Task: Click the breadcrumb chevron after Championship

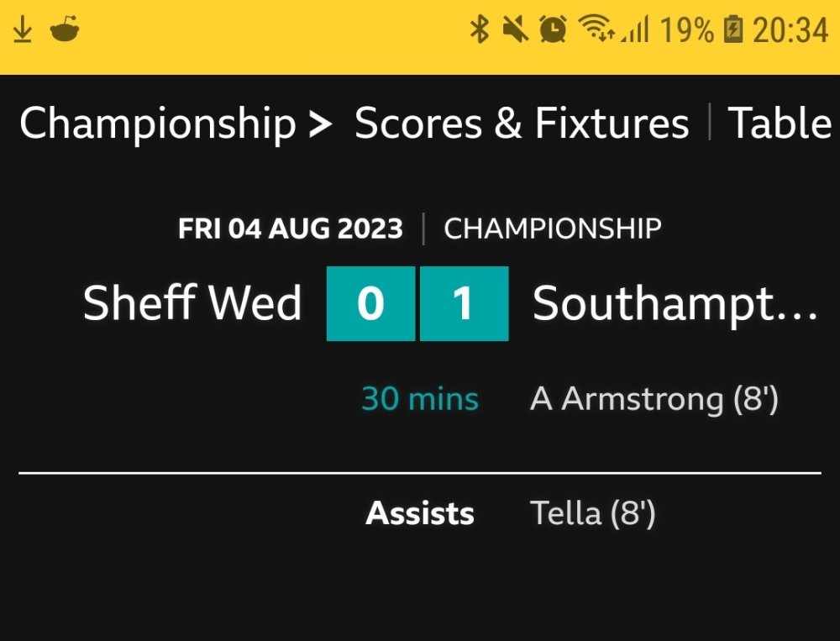Action: (x=320, y=124)
